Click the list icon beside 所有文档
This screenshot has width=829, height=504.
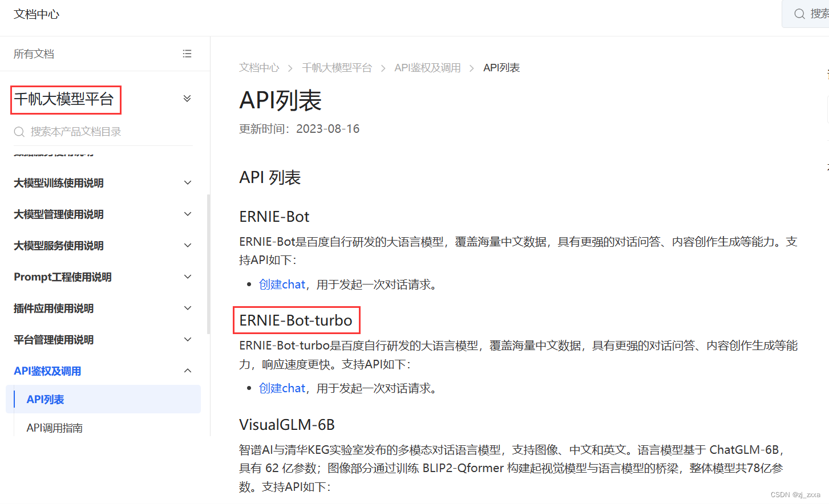click(x=187, y=54)
